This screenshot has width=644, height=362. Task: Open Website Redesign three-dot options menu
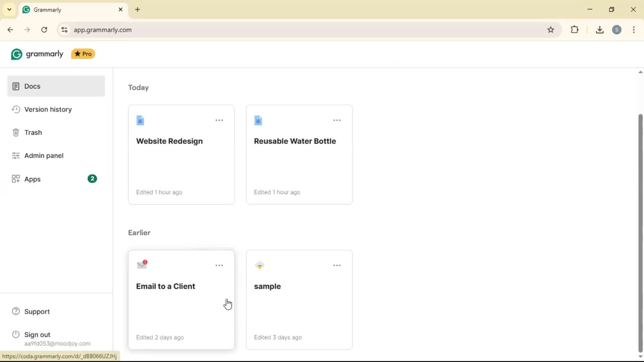coord(219,120)
